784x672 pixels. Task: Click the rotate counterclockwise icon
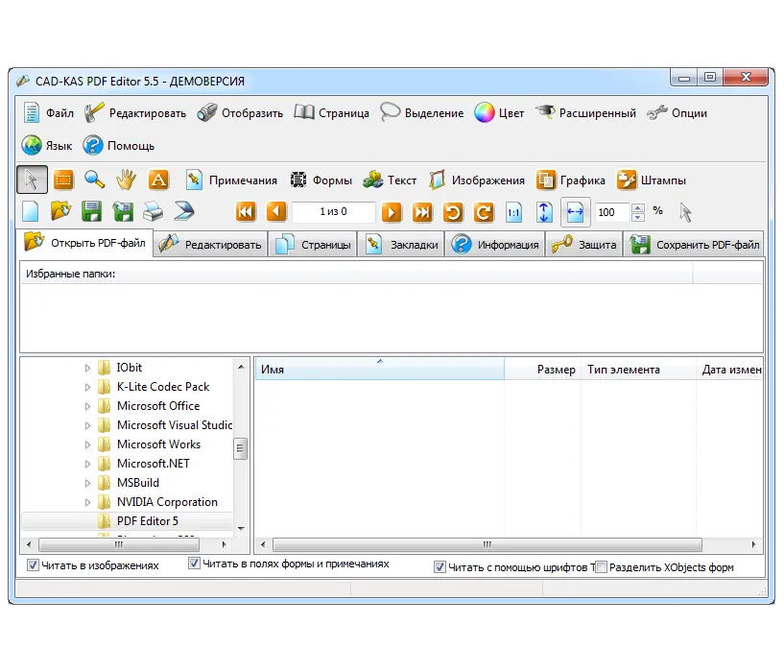453,212
